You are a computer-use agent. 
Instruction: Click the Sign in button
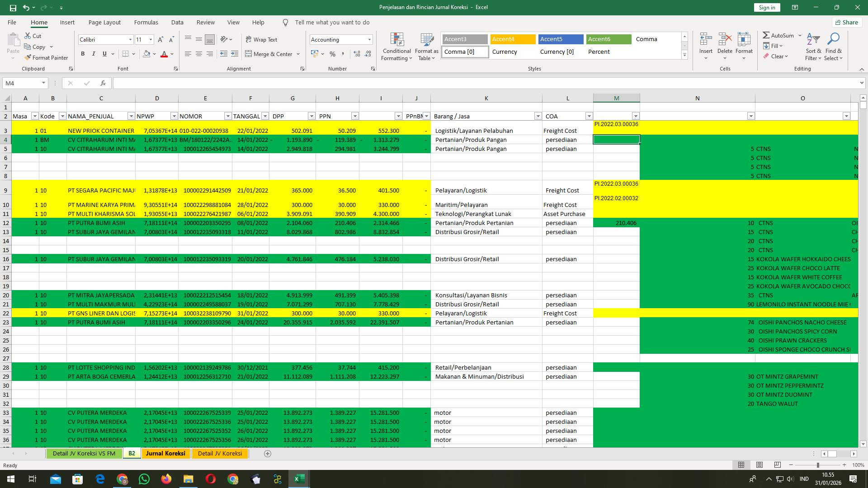point(766,7)
